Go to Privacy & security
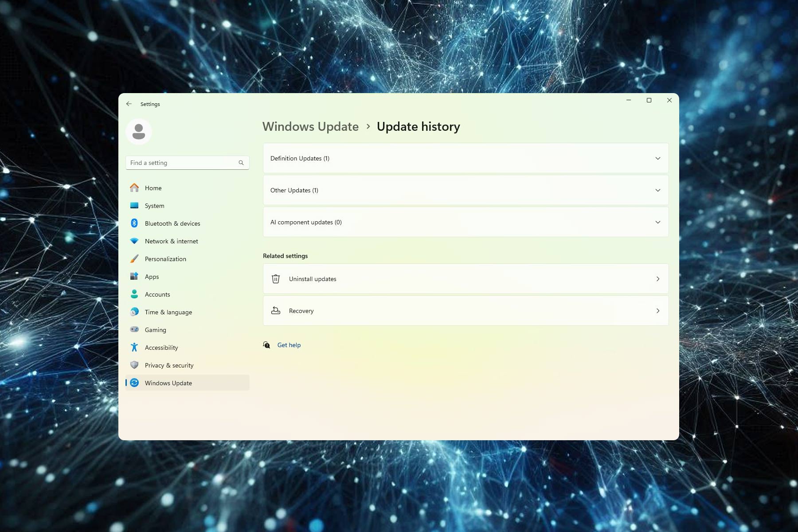 coord(188,365)
